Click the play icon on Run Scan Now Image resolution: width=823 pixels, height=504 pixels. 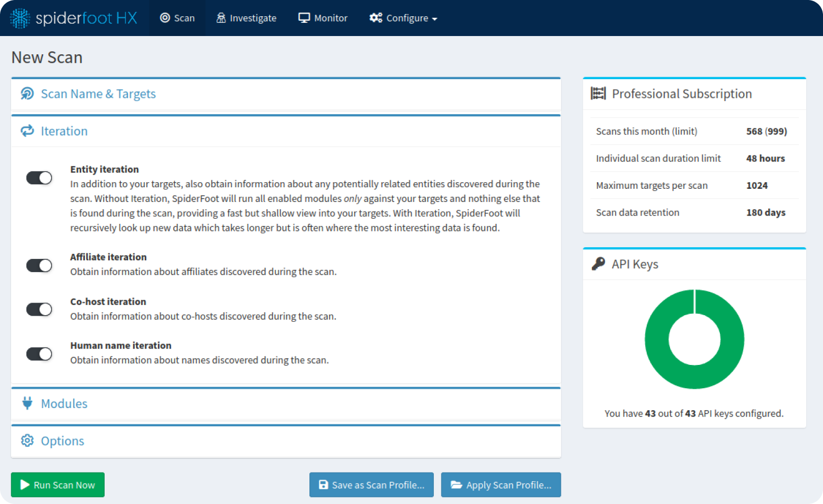[24, 485]
